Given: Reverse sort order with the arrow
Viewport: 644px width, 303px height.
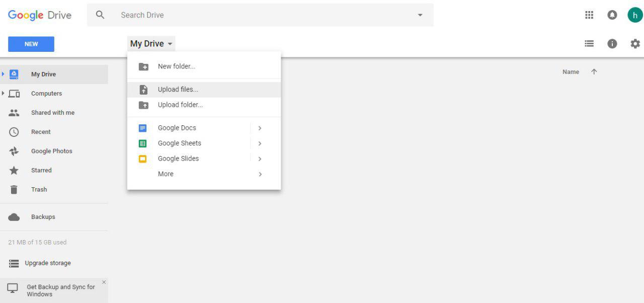Looking at the screenshot, I should click(594, 72).
